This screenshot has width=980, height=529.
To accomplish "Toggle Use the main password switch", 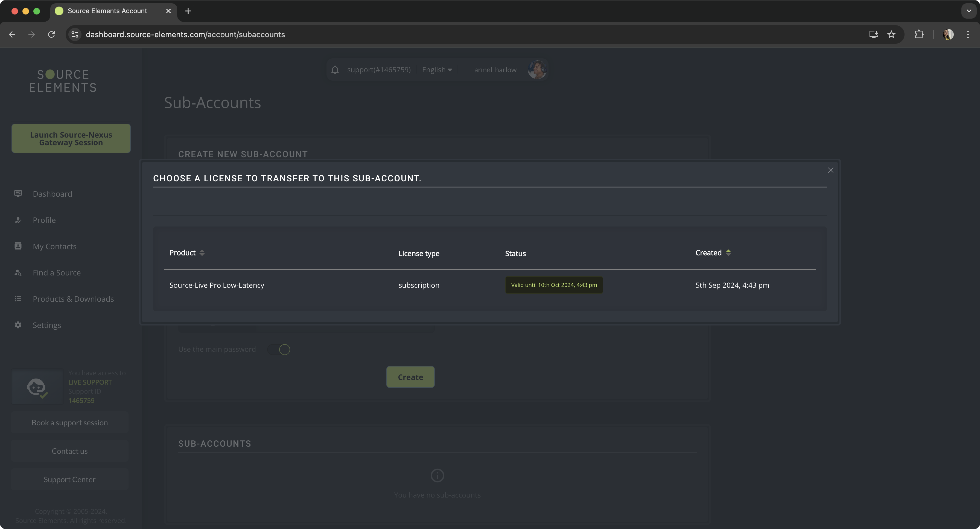I will pos(279,349).
